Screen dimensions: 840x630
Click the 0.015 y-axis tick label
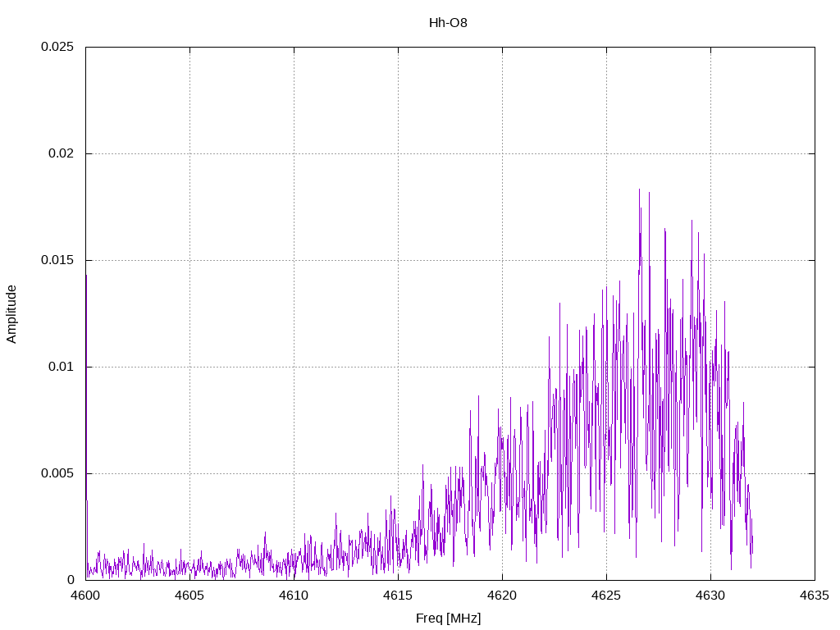[x=57, y=260]
